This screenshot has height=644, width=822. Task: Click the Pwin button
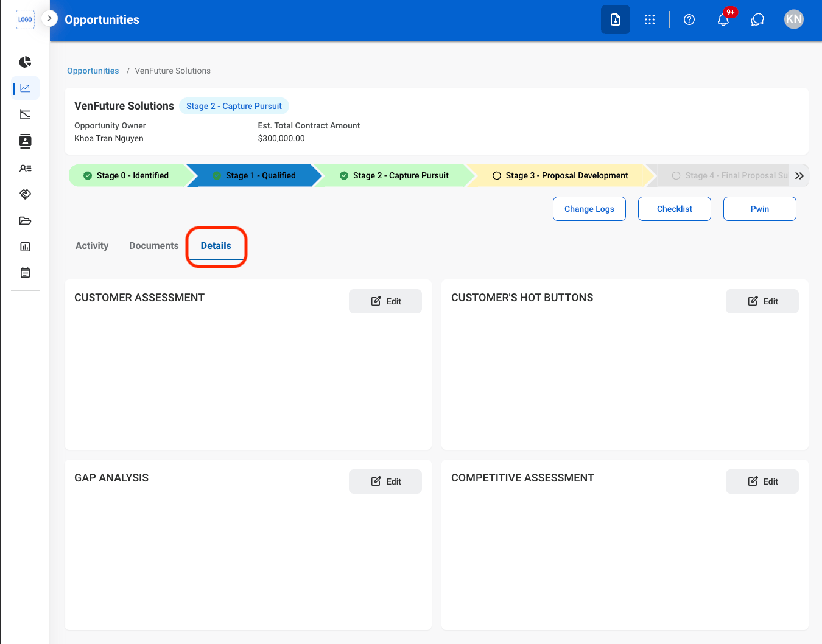pos(760,209)
